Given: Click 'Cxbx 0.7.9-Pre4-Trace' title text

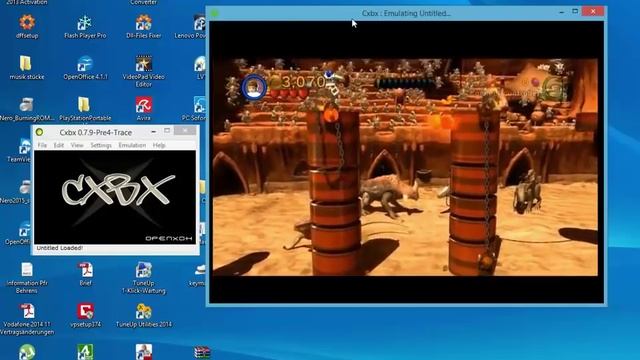Looking at the screenshot, I should [96, 132].
